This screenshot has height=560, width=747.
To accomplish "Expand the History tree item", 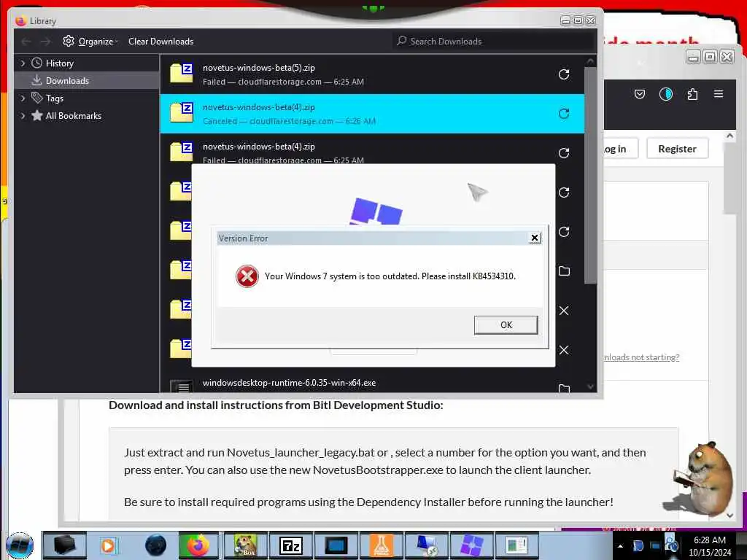I will click(x=23, y=63).
